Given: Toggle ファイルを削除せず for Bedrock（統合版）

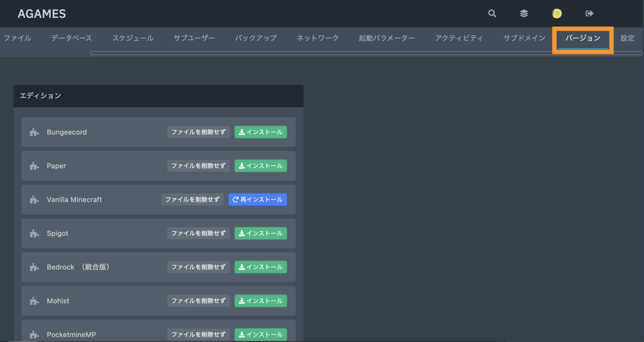Looking at the screenshot, I should pos(198,267).
